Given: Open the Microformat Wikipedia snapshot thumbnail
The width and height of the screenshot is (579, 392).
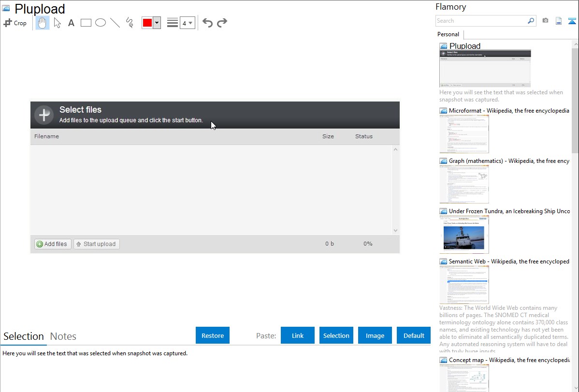Looking at the screenshot, I should click(x=464, y=134).
